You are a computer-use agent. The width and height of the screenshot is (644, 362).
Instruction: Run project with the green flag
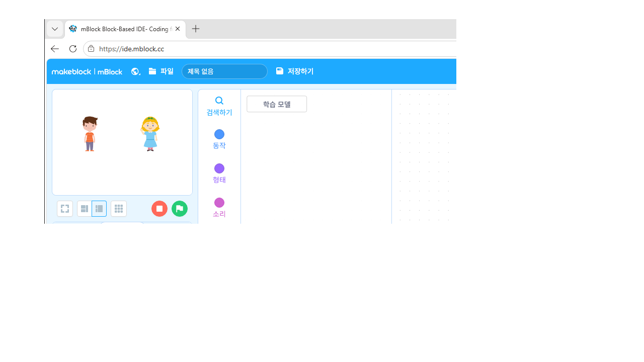pyautogui.click(x=180, y=209)
